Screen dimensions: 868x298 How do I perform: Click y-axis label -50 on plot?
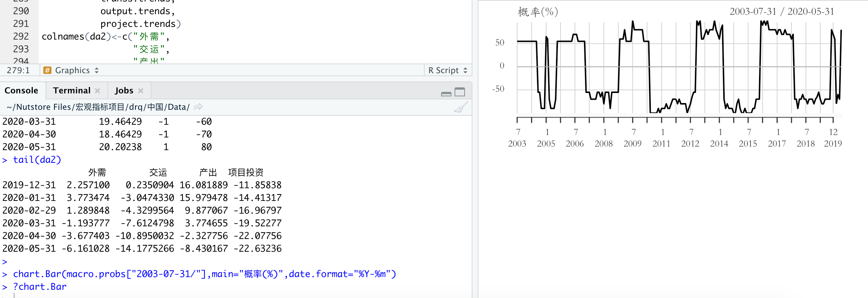pyautogui.click(x=498, y=89)
